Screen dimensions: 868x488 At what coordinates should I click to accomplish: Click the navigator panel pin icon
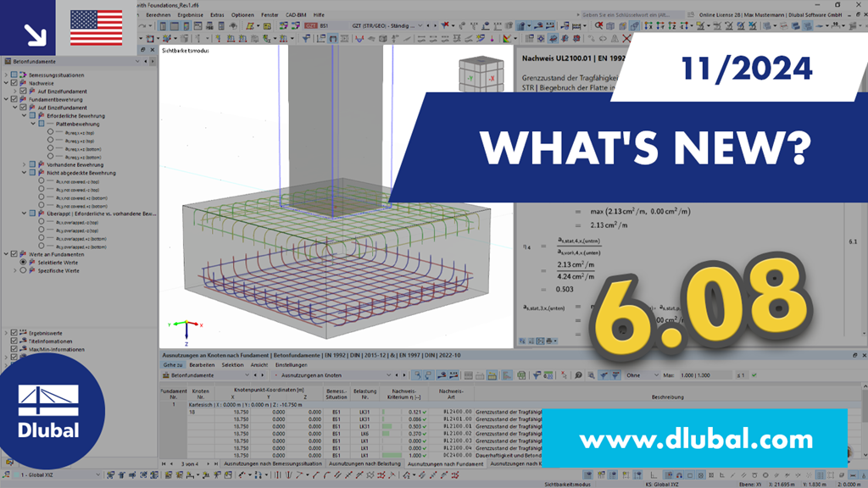pyautogui.click(x=142, y=50)
